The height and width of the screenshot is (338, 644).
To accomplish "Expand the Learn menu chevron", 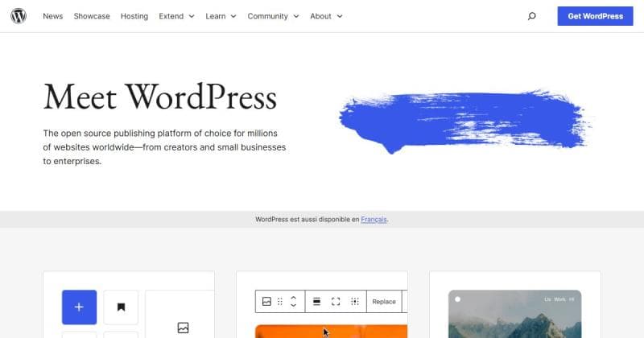I will [233, 16].
